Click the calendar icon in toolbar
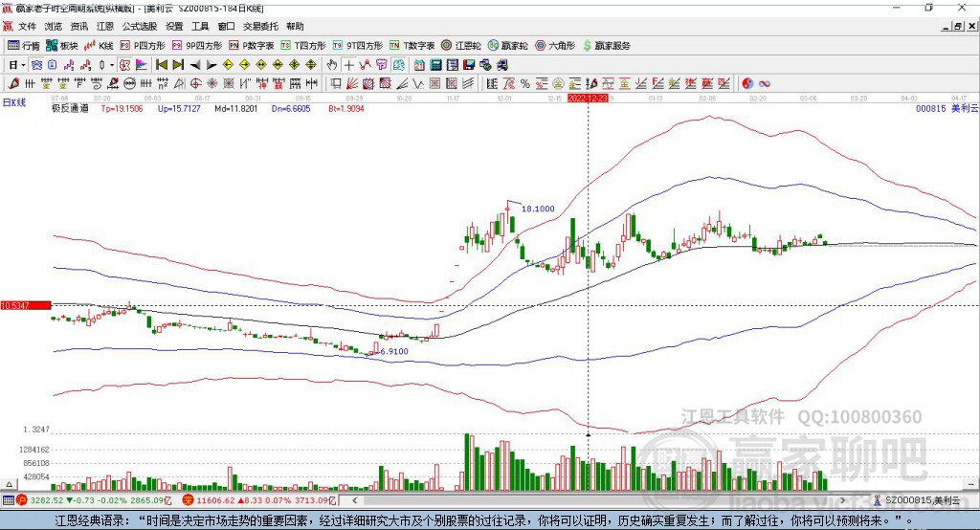Viewport: 980px width, 530px height. (x=419, y=65)
